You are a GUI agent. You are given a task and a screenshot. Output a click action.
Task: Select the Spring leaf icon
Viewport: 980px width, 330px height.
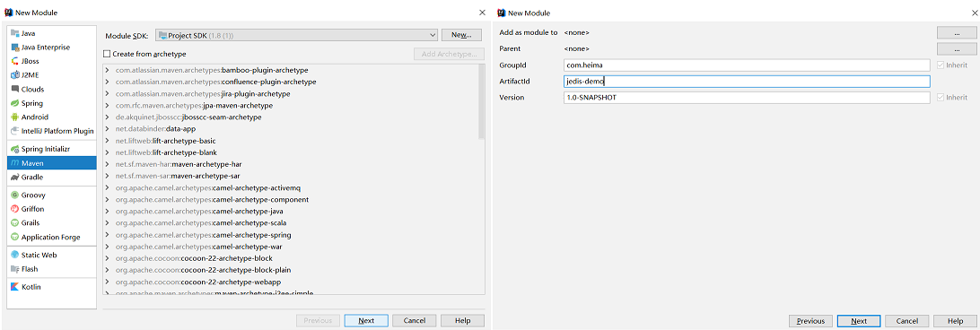pos(15,103)
